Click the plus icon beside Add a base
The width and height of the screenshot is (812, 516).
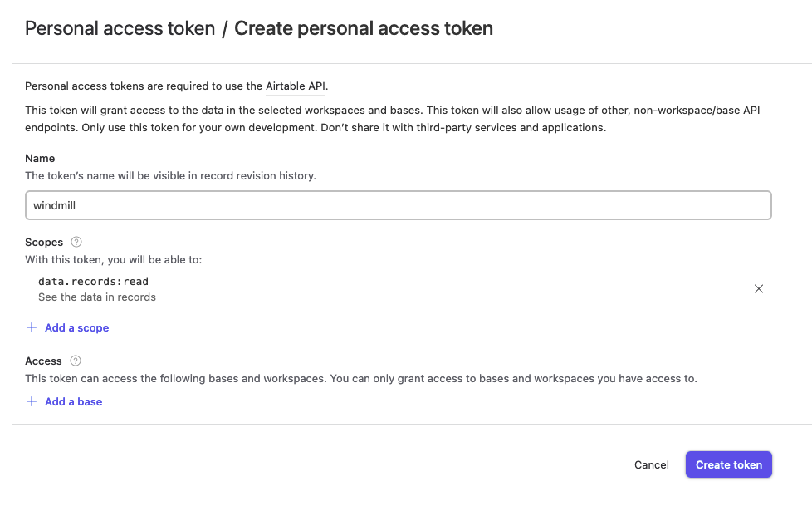32,401
